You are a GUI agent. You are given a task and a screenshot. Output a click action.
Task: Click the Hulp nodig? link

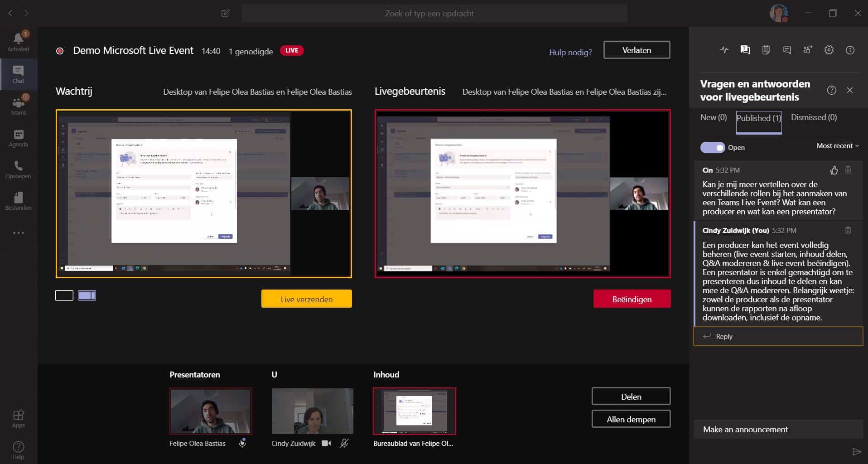(570, 52)
